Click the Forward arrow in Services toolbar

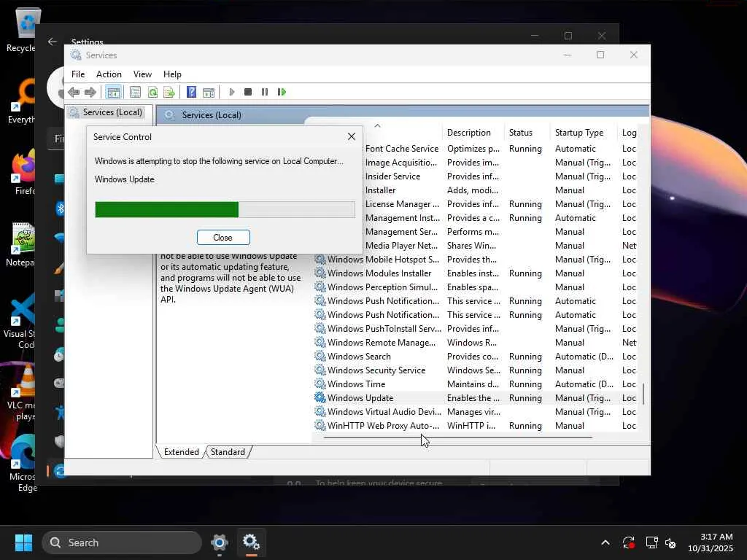click(90, 92)
